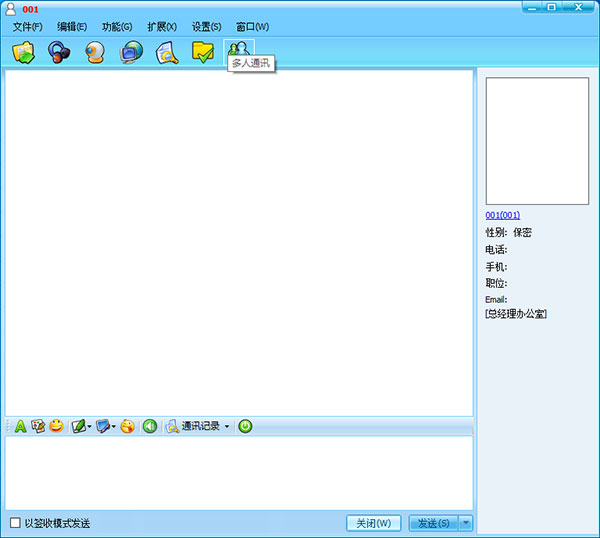Open the 功能(G) menu
600x538 pixels.
click(117, 27)
